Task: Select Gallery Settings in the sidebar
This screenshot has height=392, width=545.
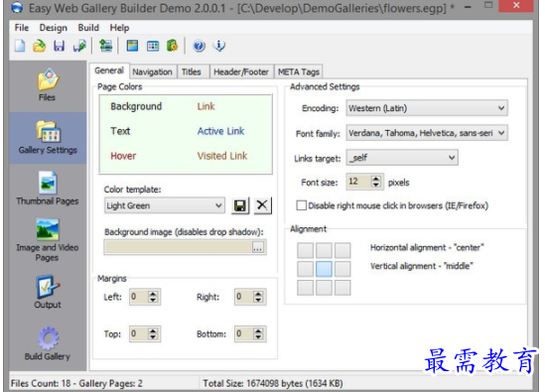Action: click(x=48, y=138)
